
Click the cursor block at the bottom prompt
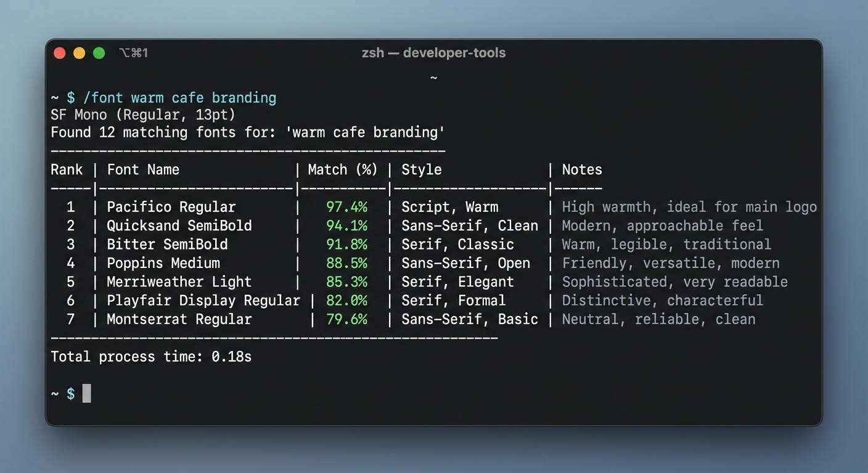pyautogui.click(x=87, y=394)
